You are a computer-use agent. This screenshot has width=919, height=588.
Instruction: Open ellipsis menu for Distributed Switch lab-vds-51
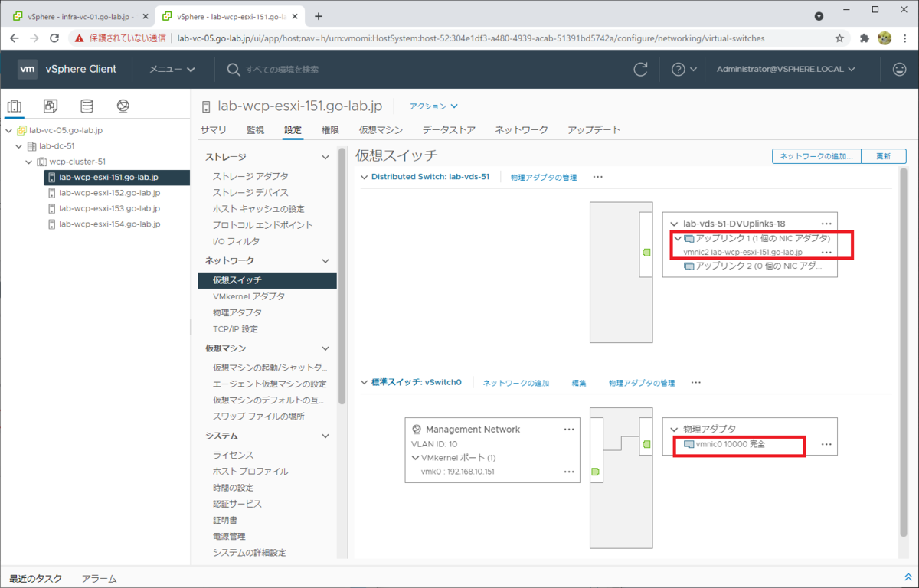pyautogui.click(x=598, y=177)
